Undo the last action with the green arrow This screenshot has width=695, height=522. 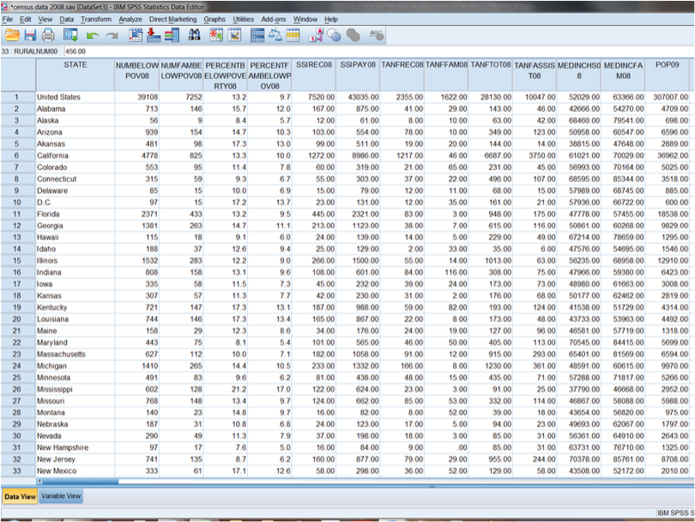(92, 35)
